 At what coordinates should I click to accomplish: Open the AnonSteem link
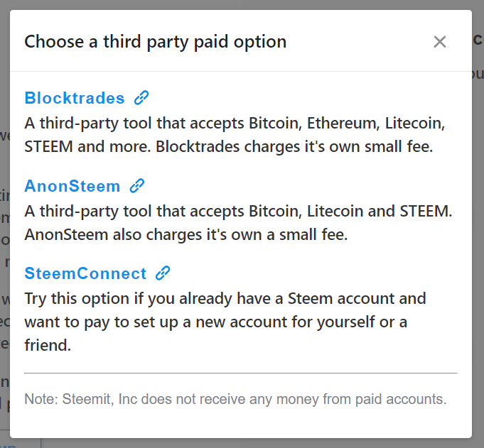[72, 186]
